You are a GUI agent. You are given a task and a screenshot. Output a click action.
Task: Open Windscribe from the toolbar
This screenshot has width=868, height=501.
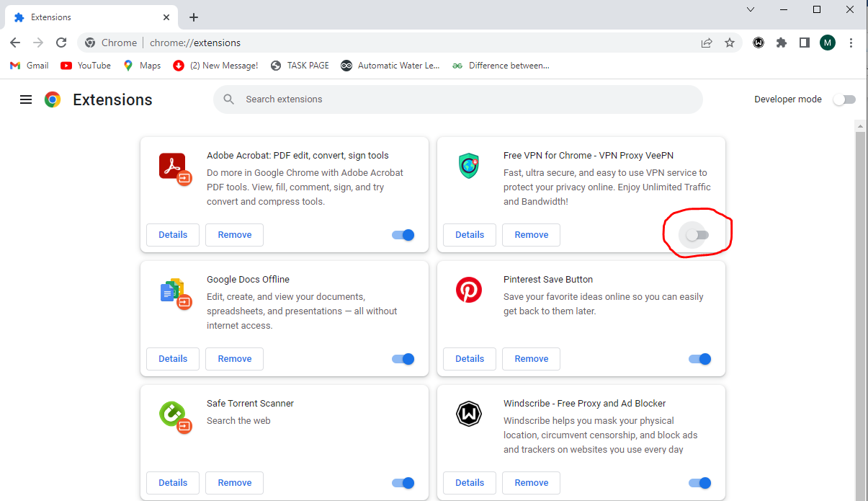click(759, 43)
